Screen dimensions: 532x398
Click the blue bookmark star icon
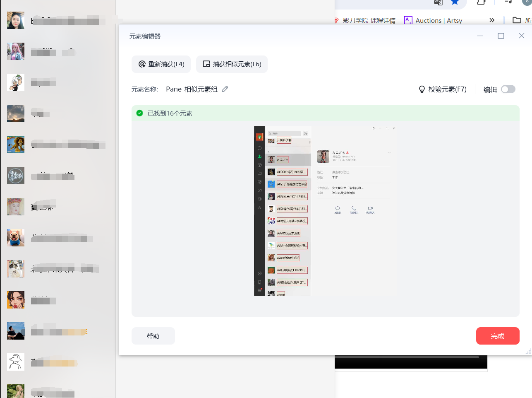(x=455, y=2)
